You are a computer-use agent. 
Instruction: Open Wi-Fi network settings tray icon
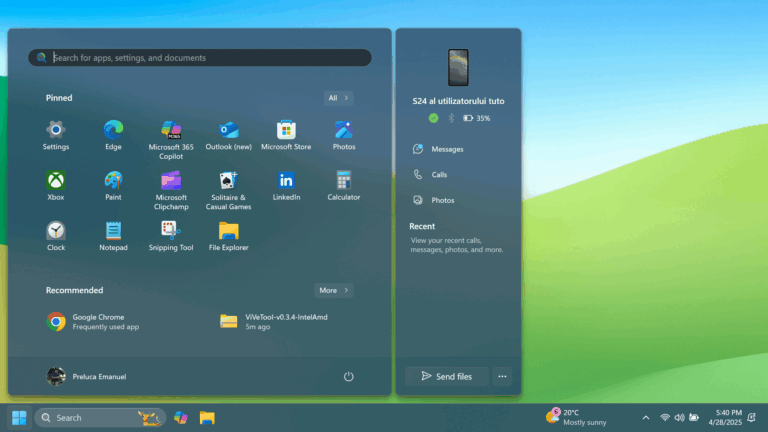(x=665, y=418)
